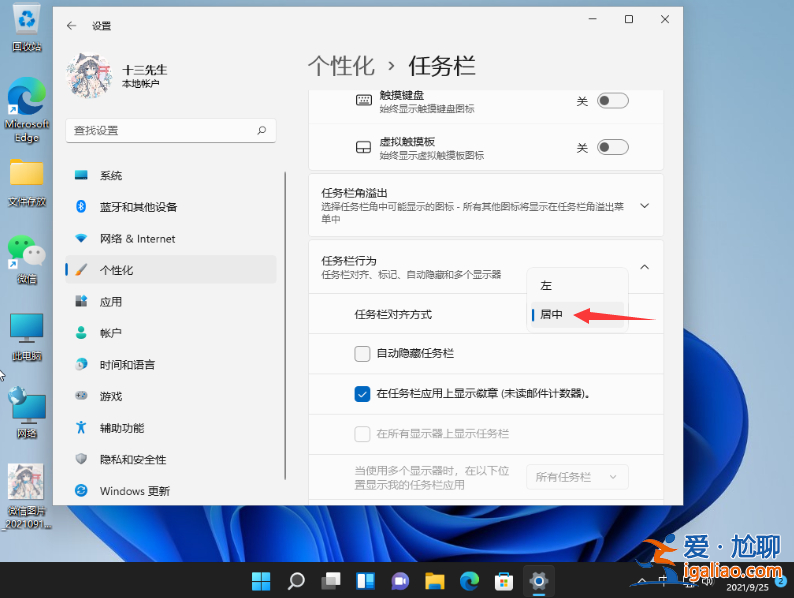
Task: Collapse the 任务栏行为 section
Action: pos(645,267)
